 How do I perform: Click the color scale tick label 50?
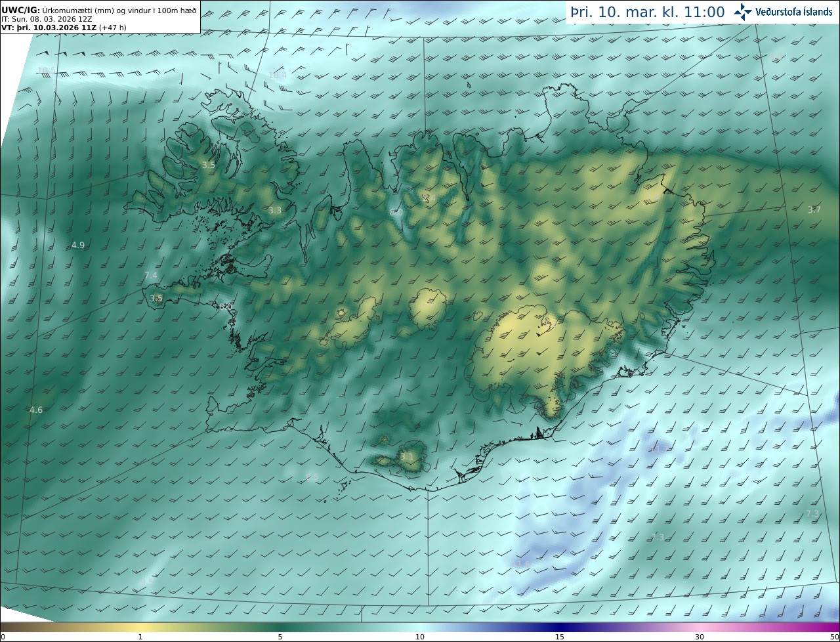click(x=835, y=637)
